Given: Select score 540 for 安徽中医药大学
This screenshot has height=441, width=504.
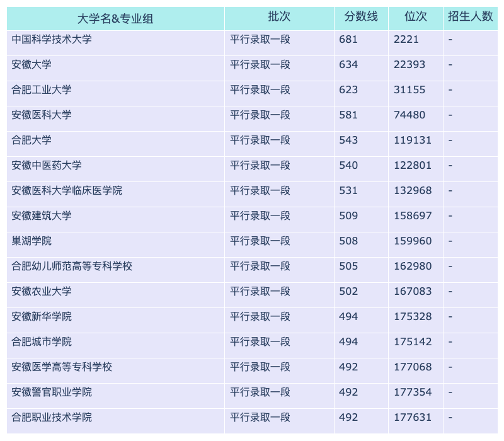Looking at the screenshot, I should pos(348,165).
